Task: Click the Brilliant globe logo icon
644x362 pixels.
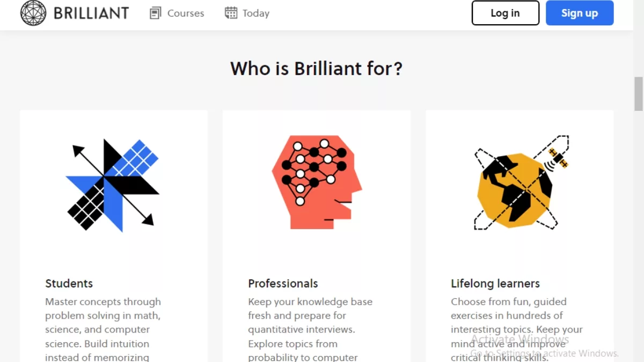Action: 33,13
